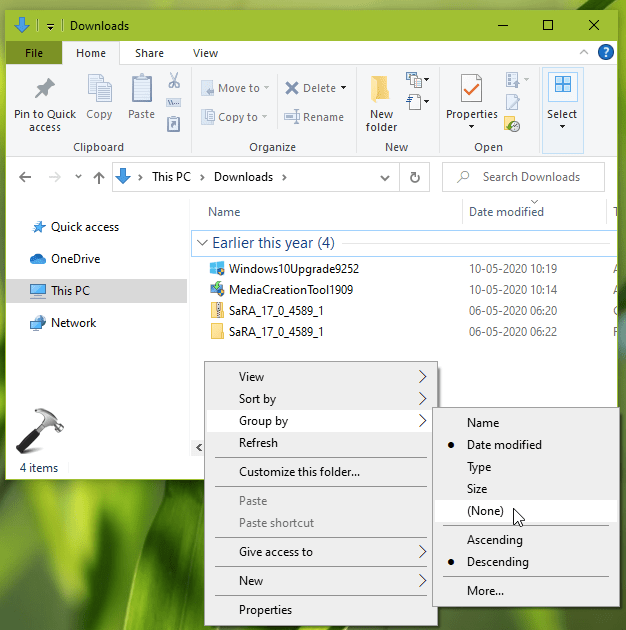Open the New context submenu

321,581
